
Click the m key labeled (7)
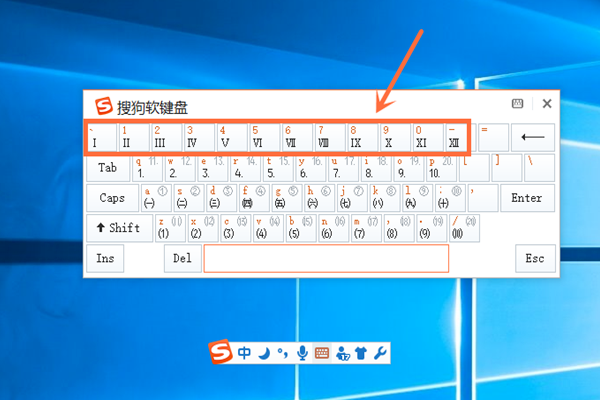click(366, 228)
